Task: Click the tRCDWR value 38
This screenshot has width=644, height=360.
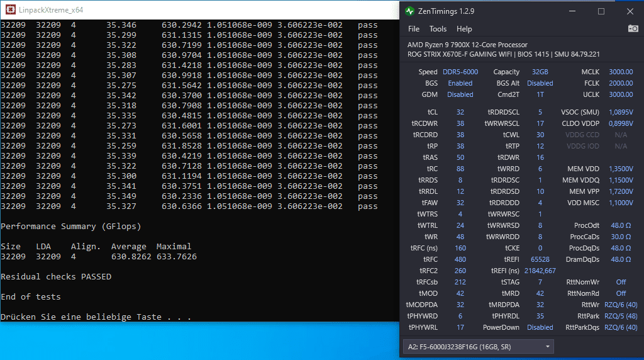Action: click(x=460, y=123)
